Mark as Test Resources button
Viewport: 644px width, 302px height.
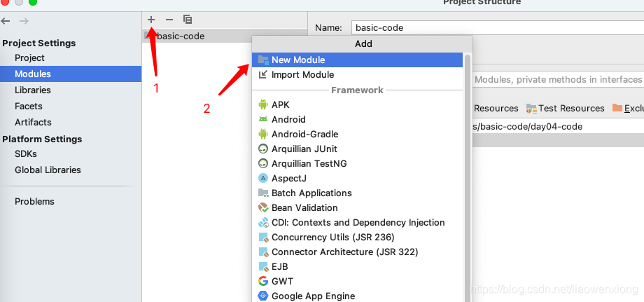click(x=565, y=109)
